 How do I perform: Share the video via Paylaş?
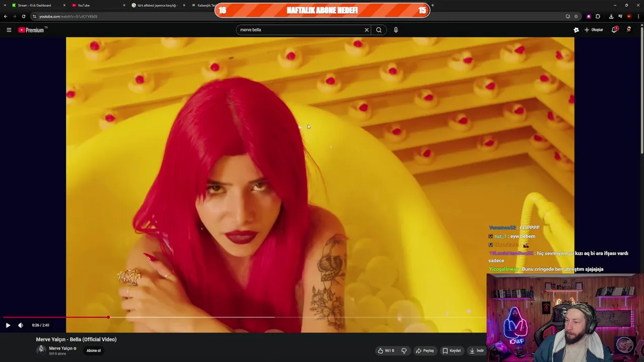tap(425, 350)
